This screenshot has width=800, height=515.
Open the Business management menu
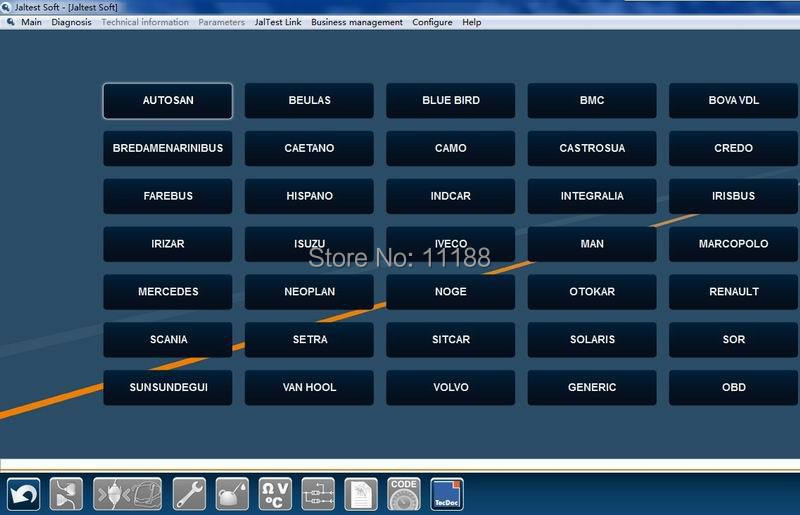pyautogui.click(x=357, y=22)
